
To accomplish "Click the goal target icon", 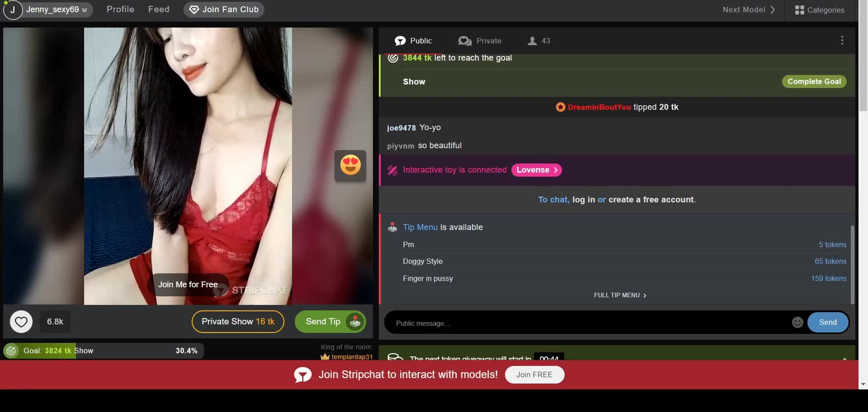I will 11,351.
